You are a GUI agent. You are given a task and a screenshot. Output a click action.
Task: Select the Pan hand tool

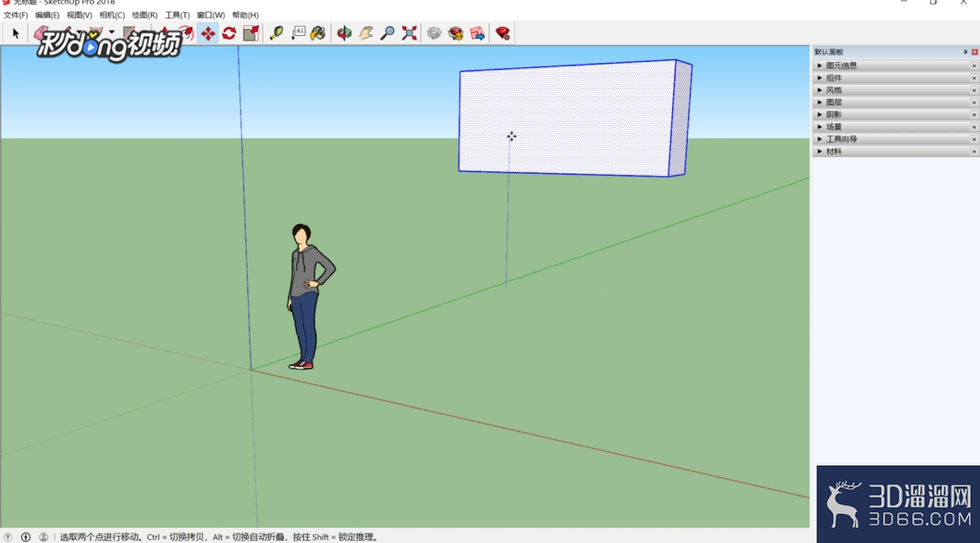click(x=366, y=33)
